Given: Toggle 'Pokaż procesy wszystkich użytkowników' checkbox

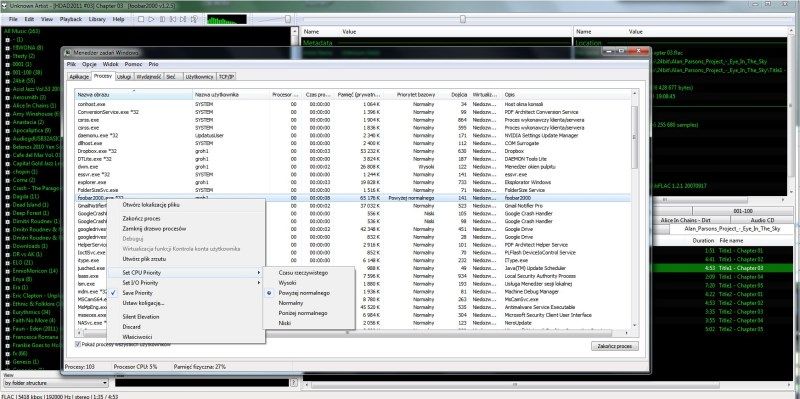Looking at the screenshot, I should tap(78, 344).
